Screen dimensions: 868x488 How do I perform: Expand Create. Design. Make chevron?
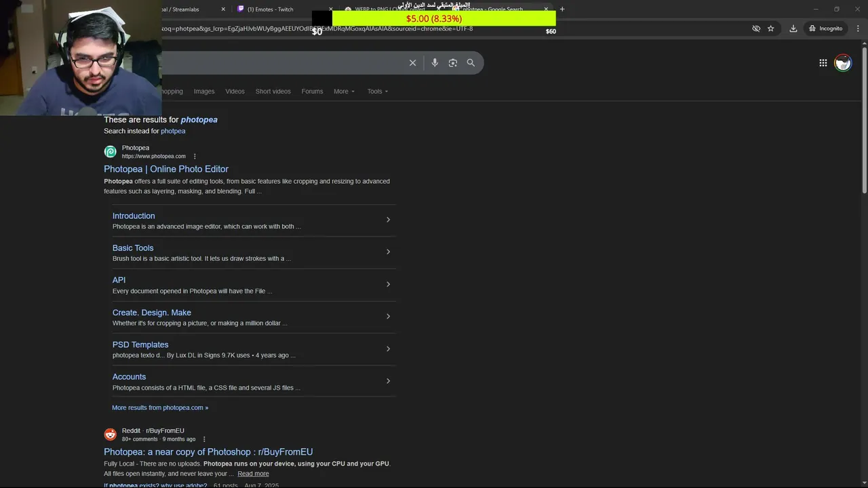pyautogui.click(x=388, y=317)
